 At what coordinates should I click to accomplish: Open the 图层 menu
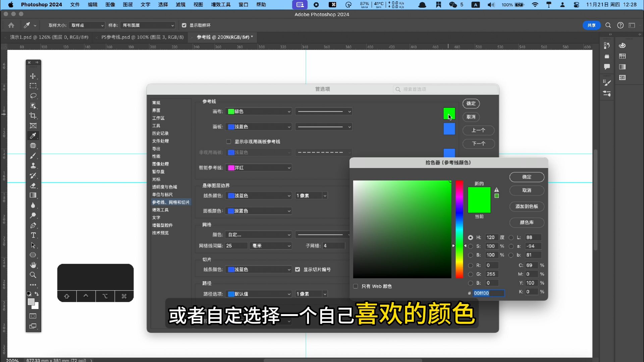[128, 5]
